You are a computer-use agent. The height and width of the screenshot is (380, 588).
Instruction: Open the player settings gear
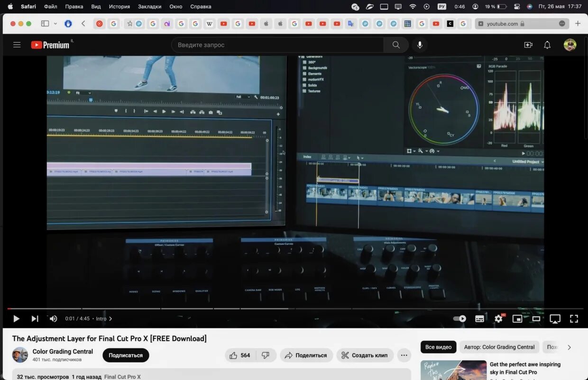498,318
